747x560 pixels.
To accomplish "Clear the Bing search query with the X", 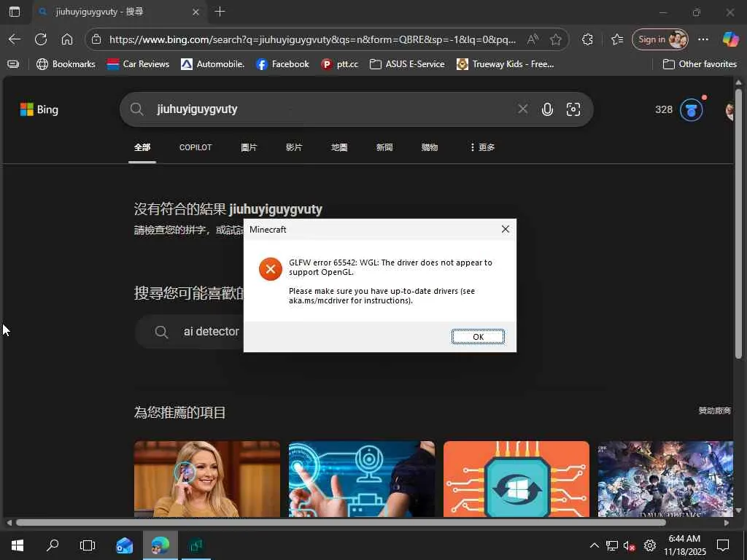I will point(522,109).
